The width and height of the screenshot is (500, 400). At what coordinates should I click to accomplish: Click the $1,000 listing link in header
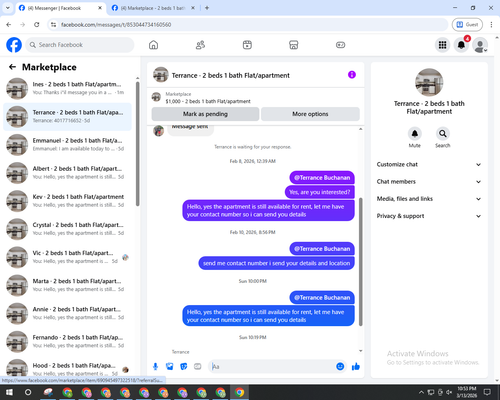[208, 101]
